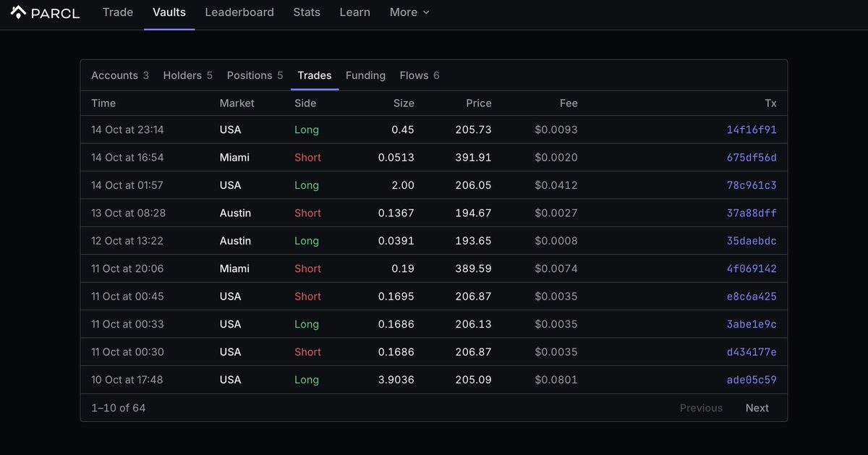Open transaction ade05c59
Screen dimensions: 868x455
coord(752,380)
